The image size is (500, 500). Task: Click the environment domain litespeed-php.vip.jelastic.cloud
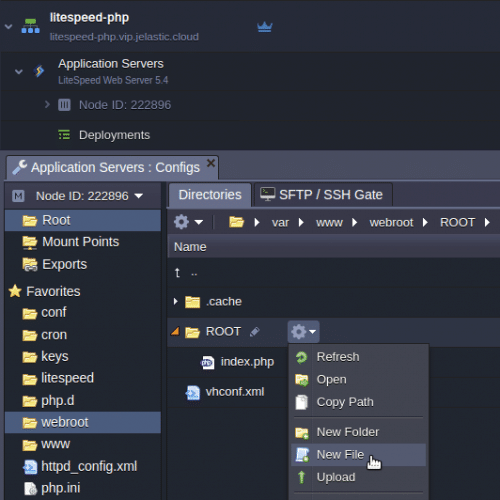(x=124, y=37)
